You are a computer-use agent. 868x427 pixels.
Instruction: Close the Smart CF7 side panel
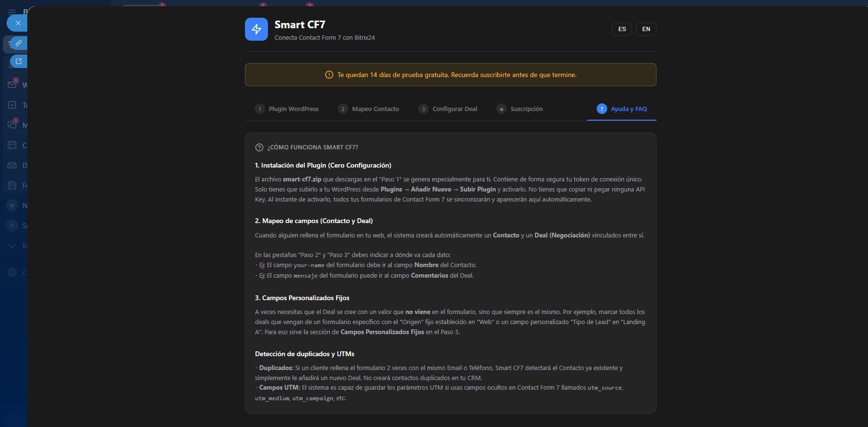(x=18, y=23)
